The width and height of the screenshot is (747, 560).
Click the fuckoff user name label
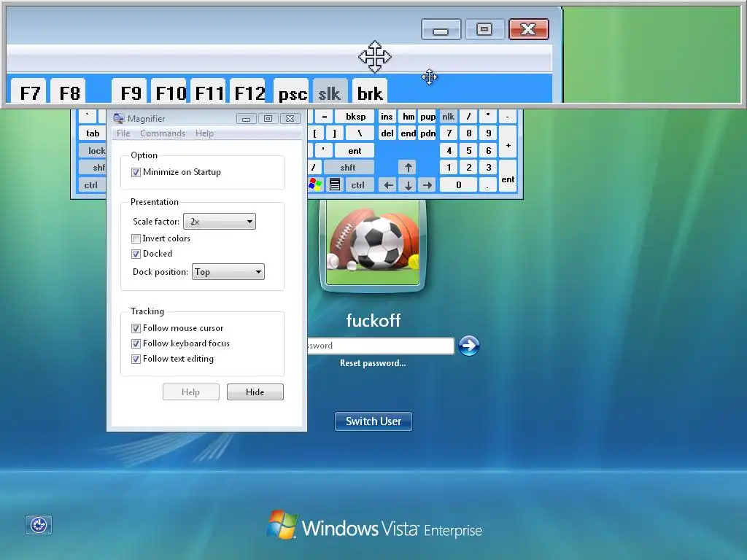(373, 321)
